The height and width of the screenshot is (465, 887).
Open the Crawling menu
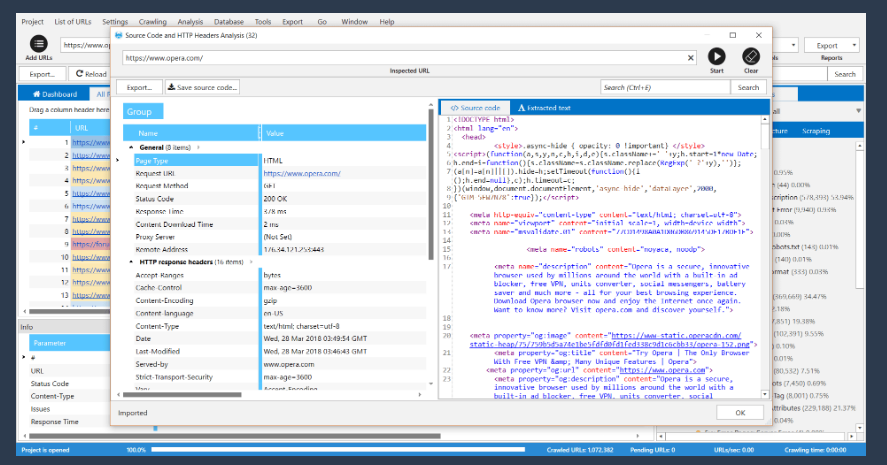pos(153,21)
